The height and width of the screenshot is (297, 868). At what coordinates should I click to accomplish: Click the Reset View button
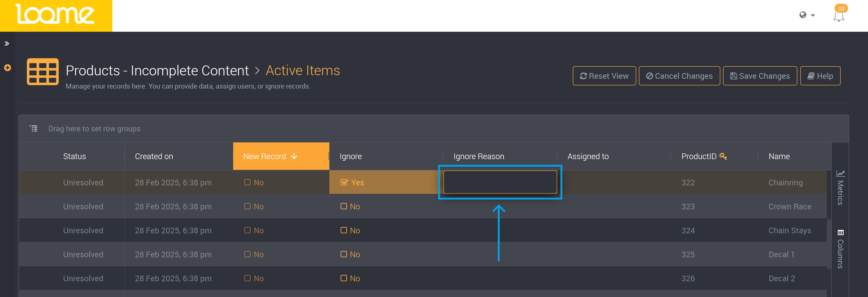tap(604, 76)
